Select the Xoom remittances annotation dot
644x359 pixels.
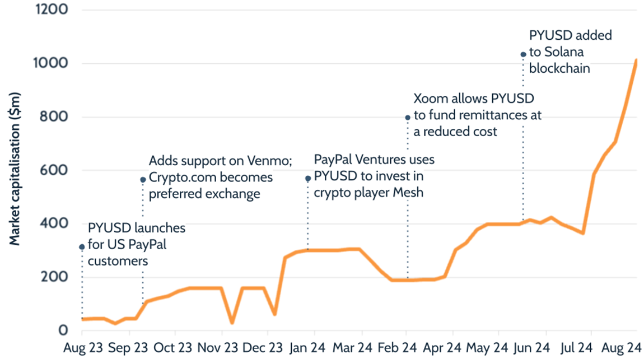click(x=407, y=118)
